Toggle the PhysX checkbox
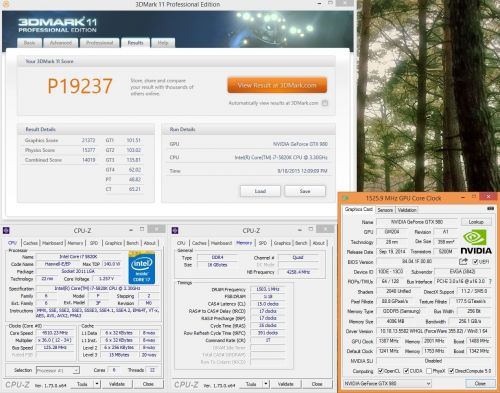The height and width of the screenshot is (393, 500). [x=429, y=371]
